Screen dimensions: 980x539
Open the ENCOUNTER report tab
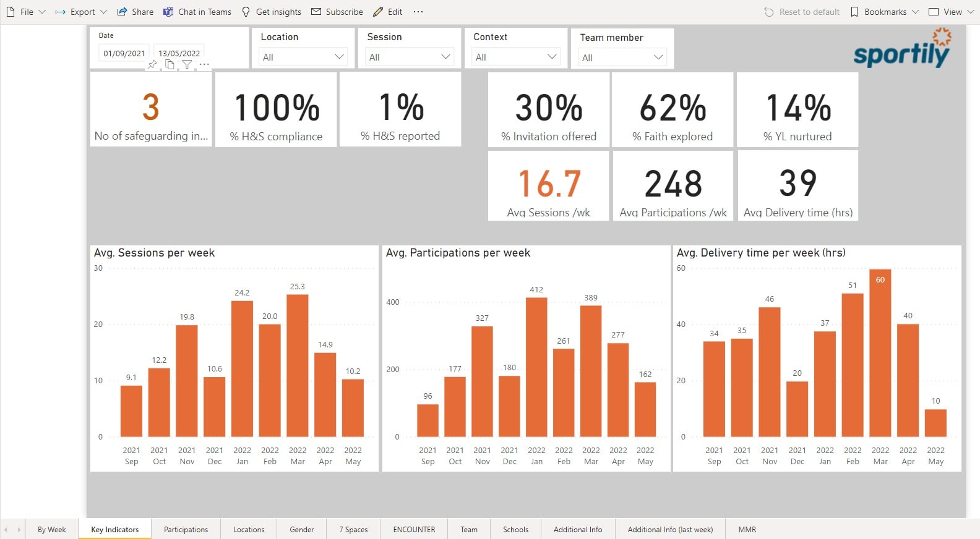pyautogui.click(x=414, y=530)
